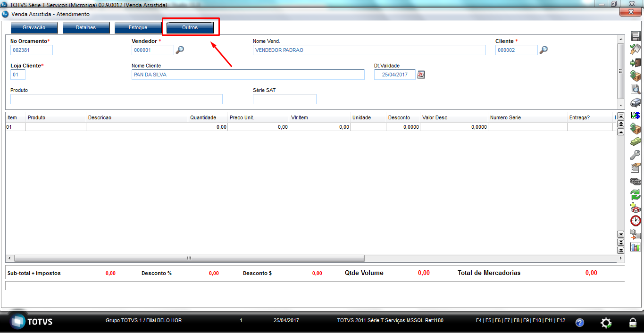Click the Quantidade column header

click(x=208, y=117)
